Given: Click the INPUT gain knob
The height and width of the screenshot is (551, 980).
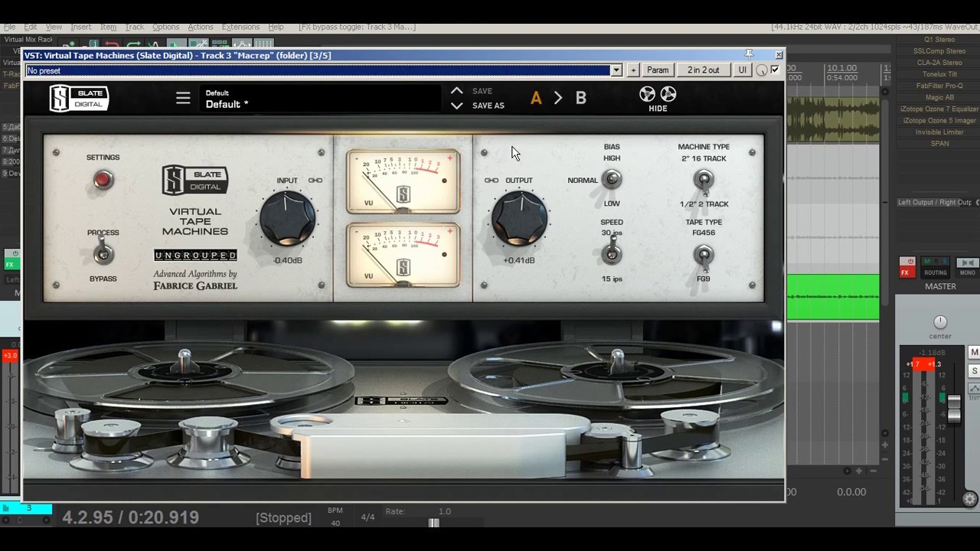Looking at the screenshot, I should pos(287,219).
